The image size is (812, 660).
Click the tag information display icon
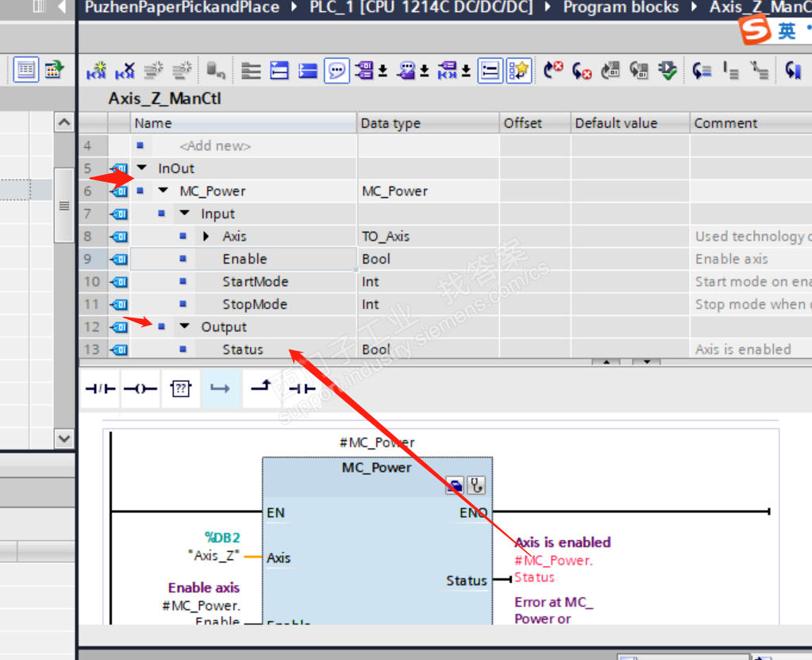coord(406,71)
